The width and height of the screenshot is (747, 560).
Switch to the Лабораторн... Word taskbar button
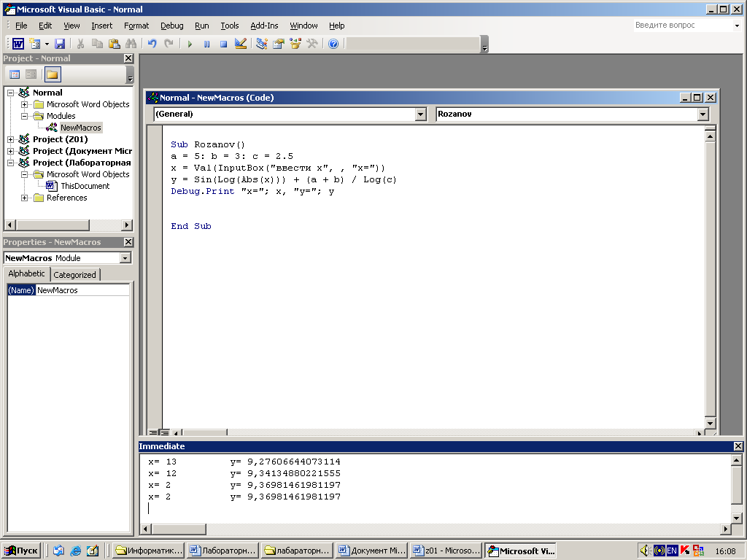pos(222,551)
